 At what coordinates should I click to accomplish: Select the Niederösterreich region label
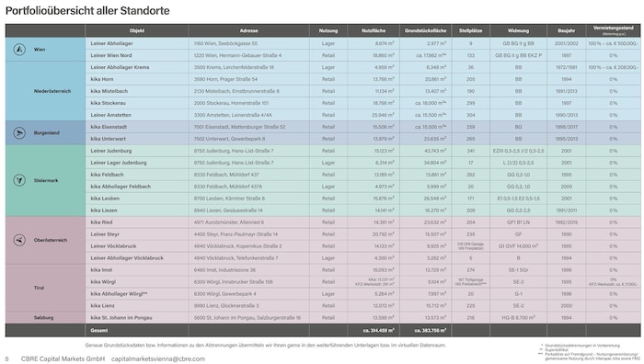pyautogui.click(x=52, y=91)
